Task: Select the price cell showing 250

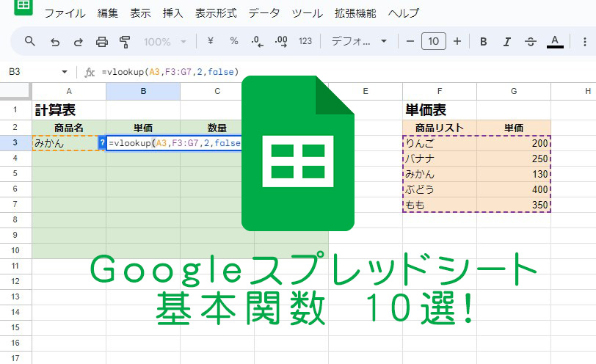Action: point(514,159)
